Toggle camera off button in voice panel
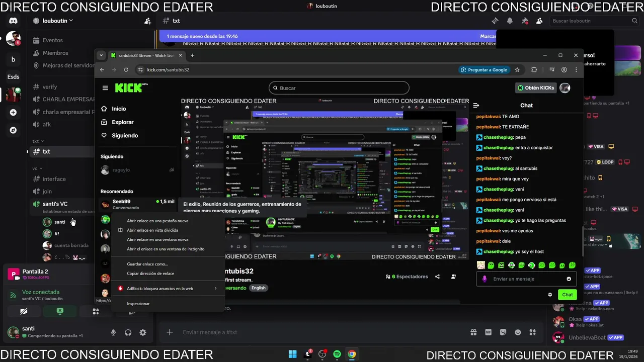Screen dimensions: 644x362 (24, 312)
